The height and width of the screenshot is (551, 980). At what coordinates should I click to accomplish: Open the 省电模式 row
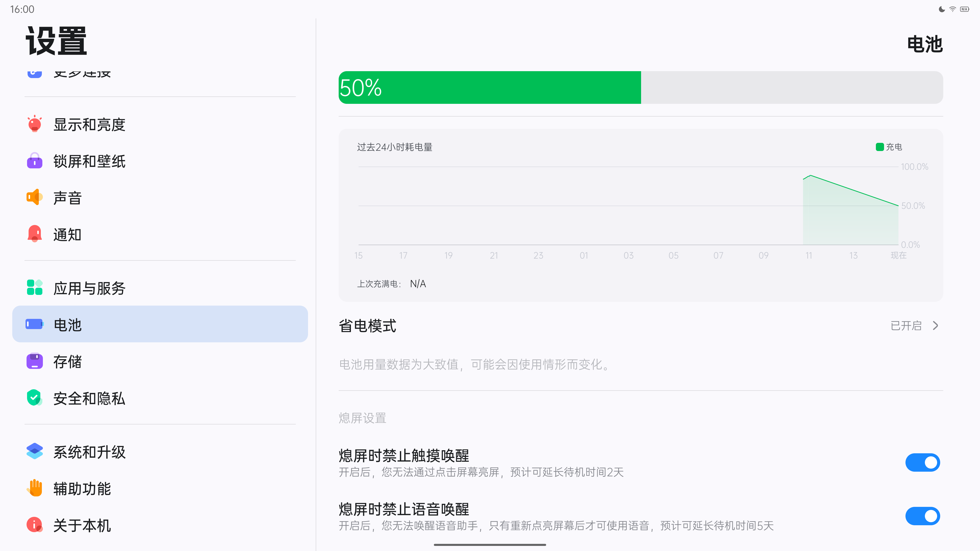[641, 325]
